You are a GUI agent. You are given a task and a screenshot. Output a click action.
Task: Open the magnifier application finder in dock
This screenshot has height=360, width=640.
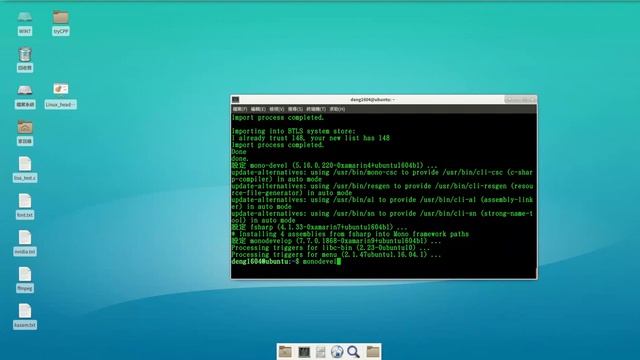tap(353, 351)
